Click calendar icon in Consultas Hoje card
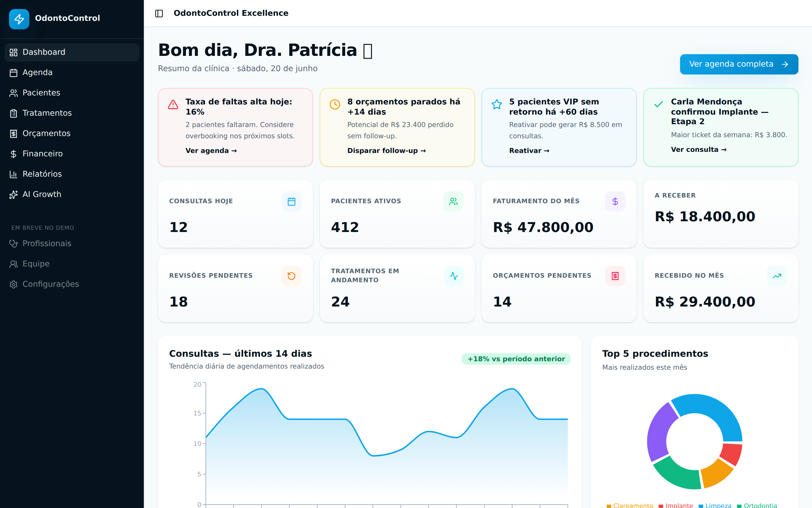812x508 pixels. [291, 202]
